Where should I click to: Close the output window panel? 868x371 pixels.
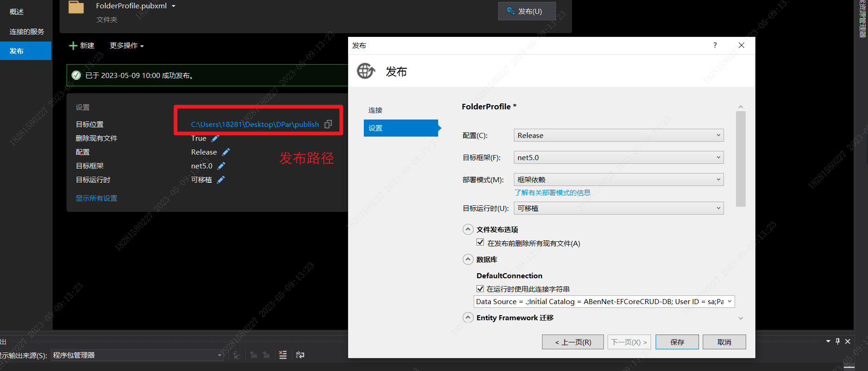(848, 341)
